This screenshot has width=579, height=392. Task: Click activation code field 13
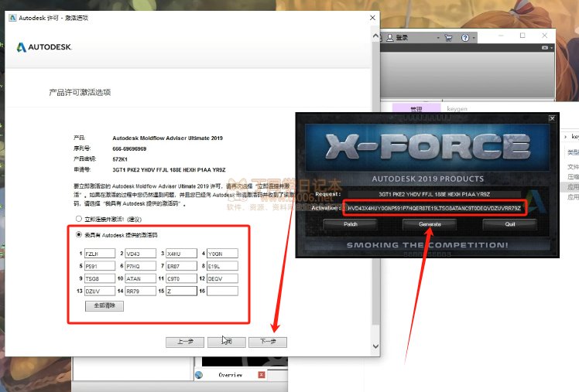100,291
